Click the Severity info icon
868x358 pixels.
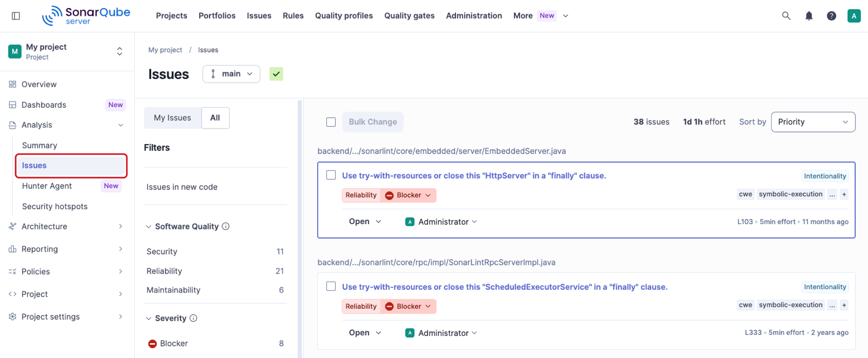coord(193,318)
